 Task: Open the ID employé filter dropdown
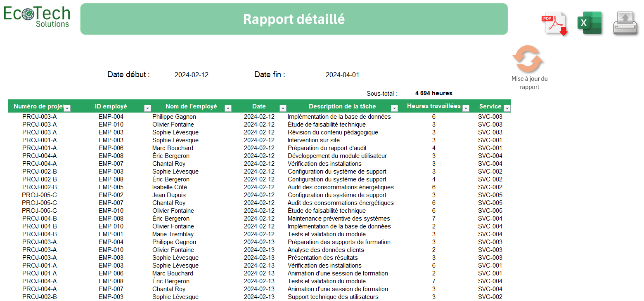[x=147, y=108]
